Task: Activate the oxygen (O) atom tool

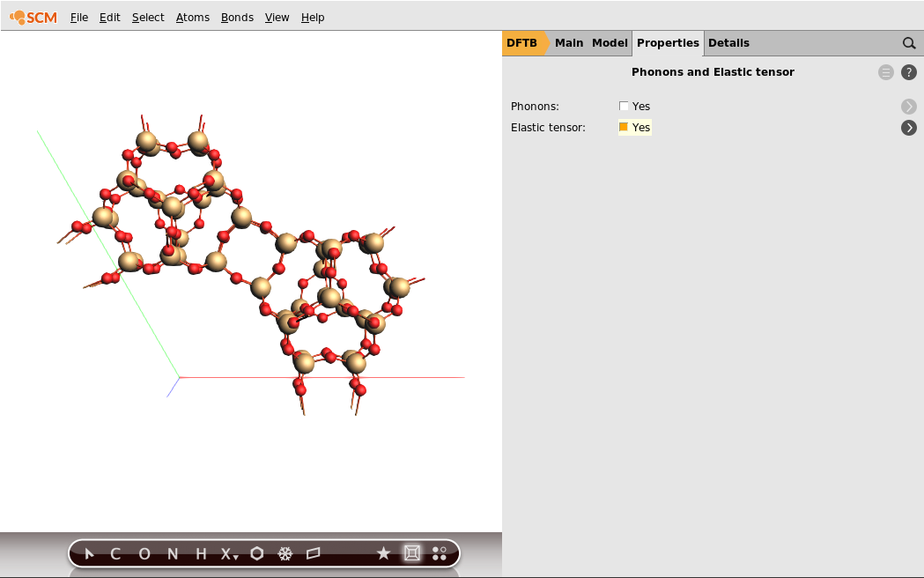Action: click(144, 553)
